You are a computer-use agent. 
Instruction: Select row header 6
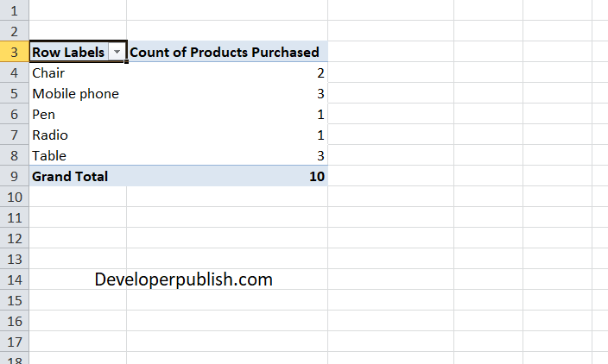[x=15, y=114]
